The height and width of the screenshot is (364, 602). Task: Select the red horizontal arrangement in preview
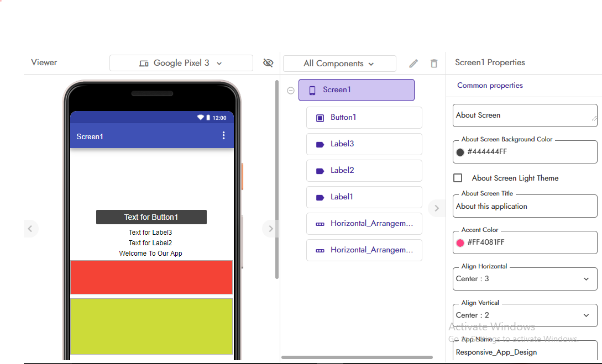pyautogui.click(x=151, y=277)
